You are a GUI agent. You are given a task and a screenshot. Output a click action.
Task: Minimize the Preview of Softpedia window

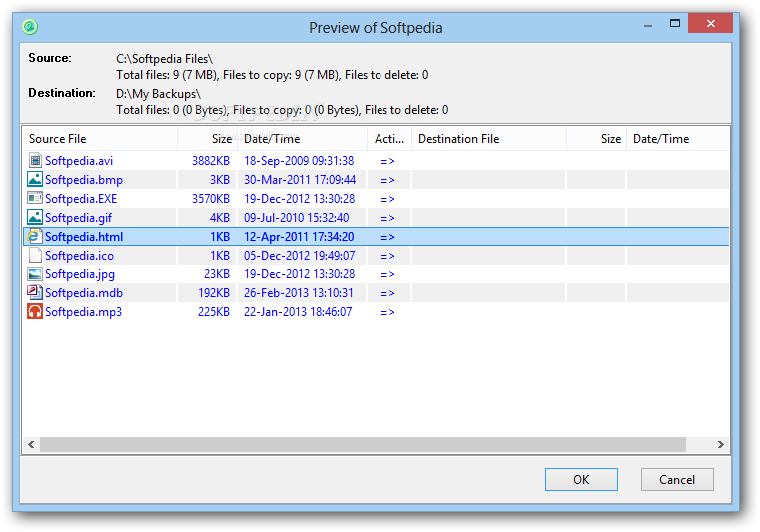coord(648,24)
